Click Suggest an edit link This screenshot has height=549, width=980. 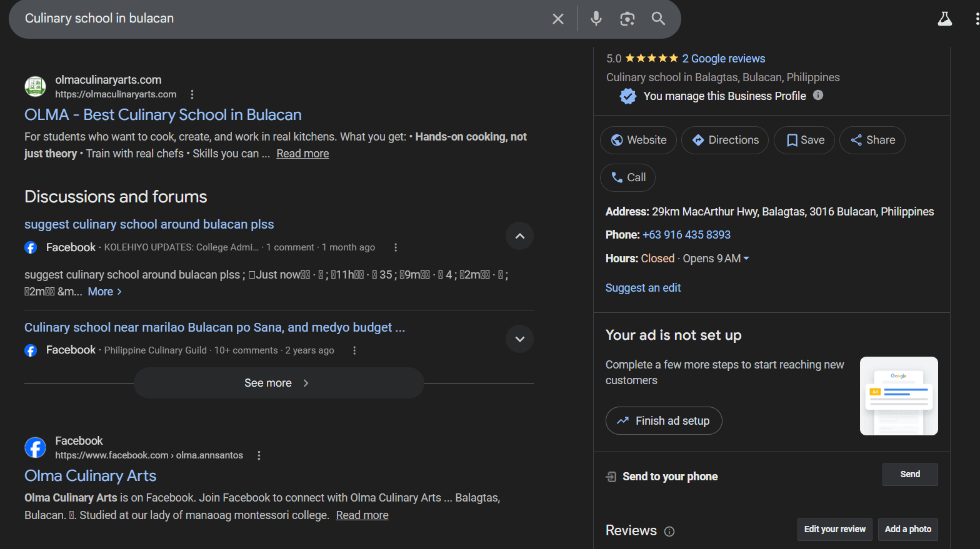tap(643, 288)
